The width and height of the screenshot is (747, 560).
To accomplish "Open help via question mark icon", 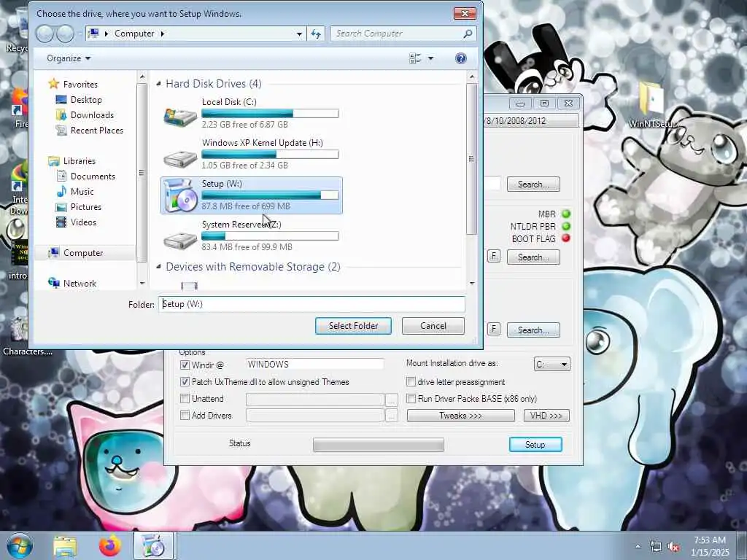I will [x=461, y=58].
